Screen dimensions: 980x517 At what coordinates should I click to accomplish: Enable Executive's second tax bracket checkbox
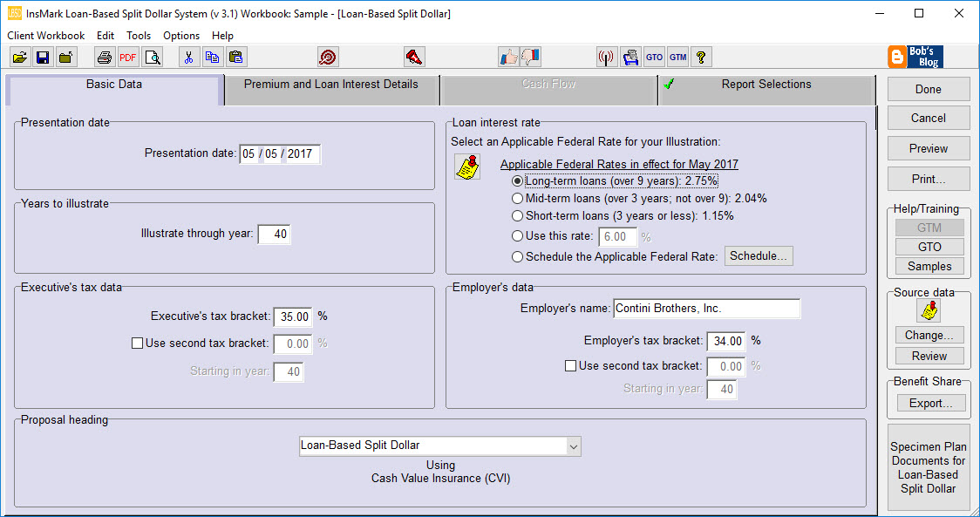click(137, 343)
